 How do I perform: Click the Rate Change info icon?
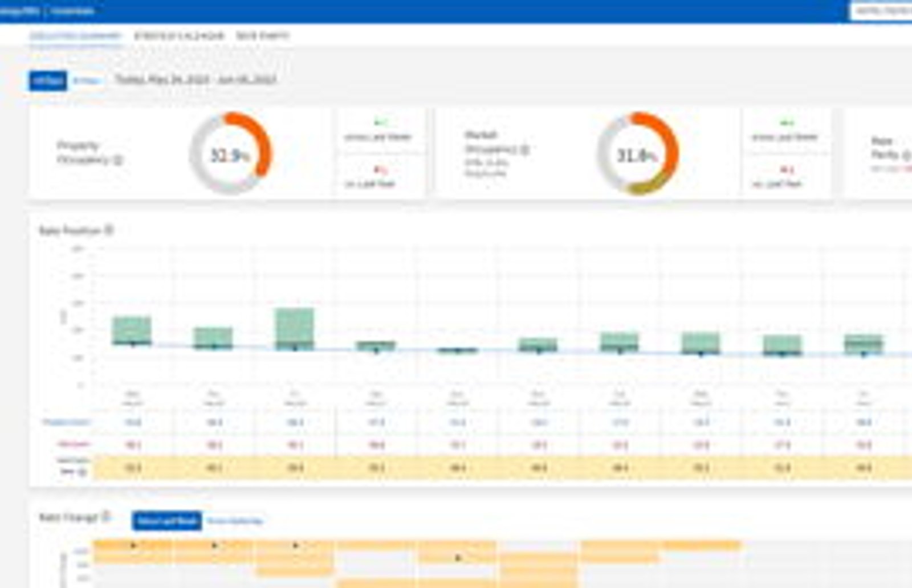pos(105,517)
